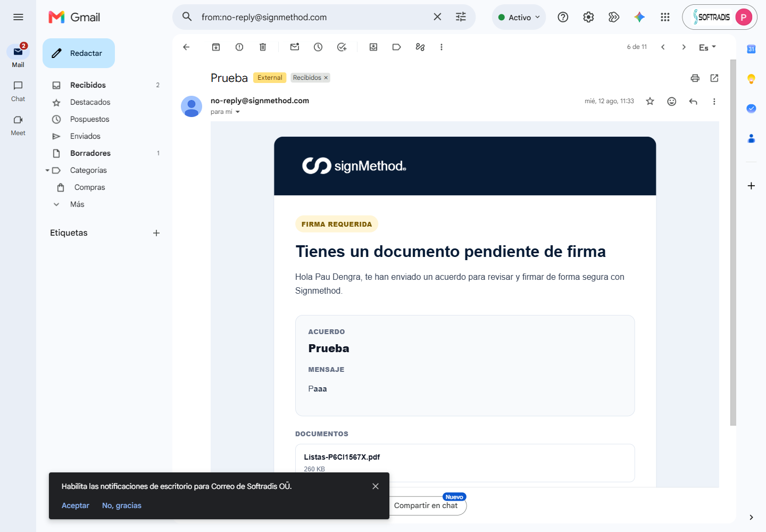The width and height of the screenshot is (766, 532).
Task: Mark the message as unread
Action: click(295, 47)
